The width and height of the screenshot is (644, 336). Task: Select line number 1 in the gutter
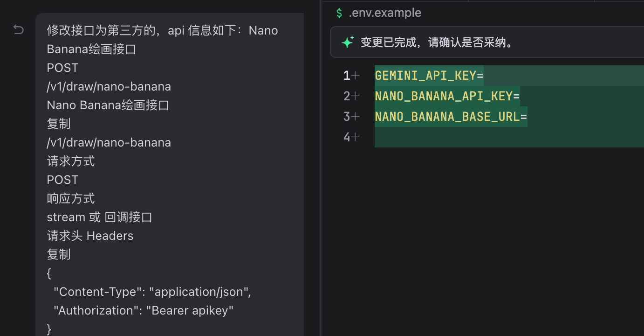tap(346, 76)
